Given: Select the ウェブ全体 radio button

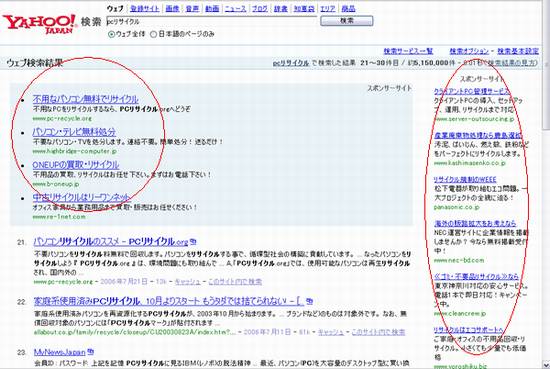Looking at the screenshot, I should (x=112, y=34).
